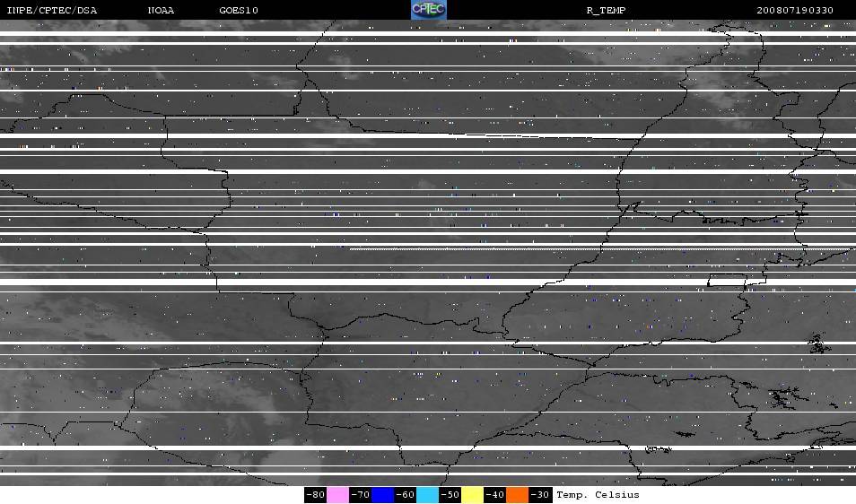Viewport: 856px width, 504px height.
Task: Click the white dotted line across the map
Action: tap(574, 248)
